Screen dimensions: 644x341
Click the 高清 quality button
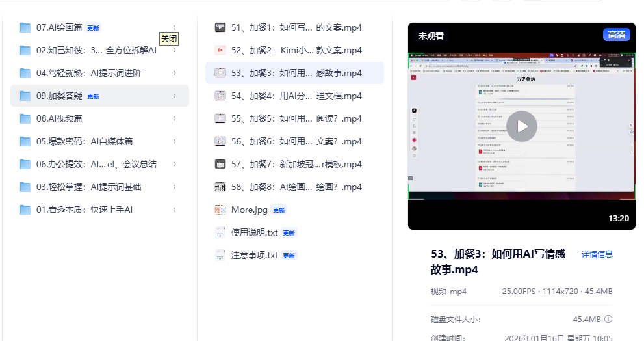pos(616,35)
